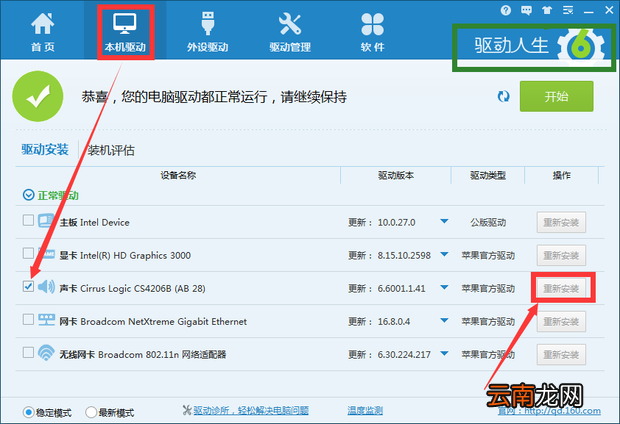Click the 外设驱动 USB plug icon
Viewport: 620px width, 424px height.
click(x=208, y=23)
